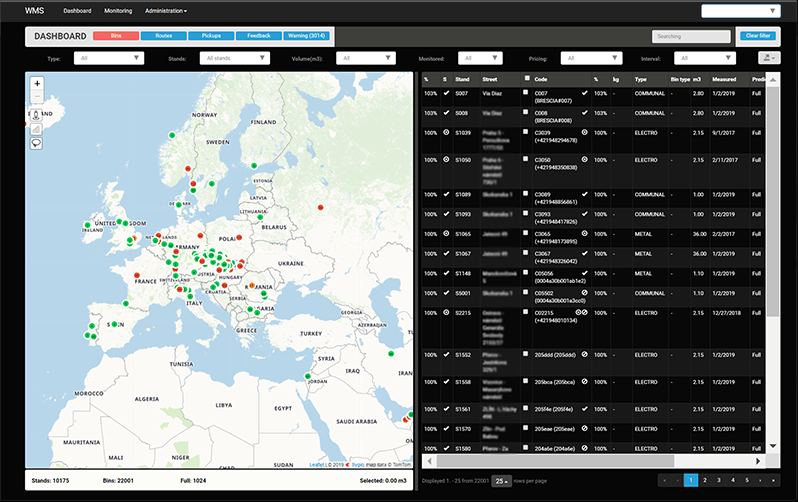Click the checkmark beside code C3067

click(585, 254)
